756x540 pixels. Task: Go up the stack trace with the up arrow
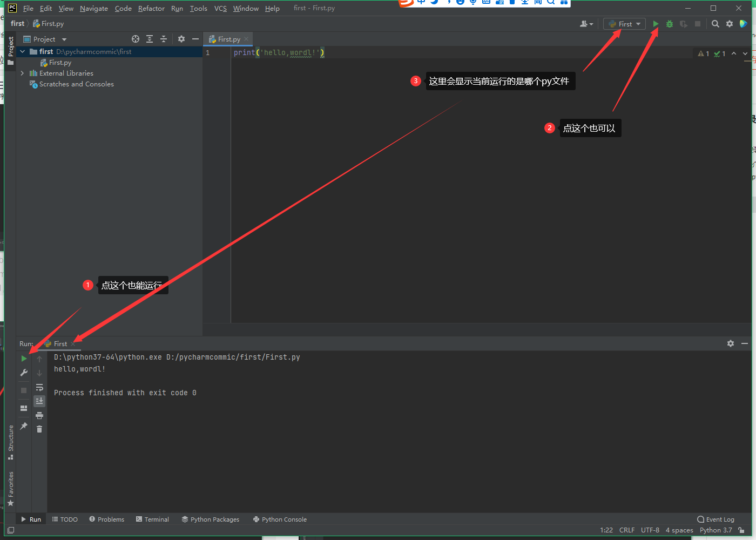(39, 359)
